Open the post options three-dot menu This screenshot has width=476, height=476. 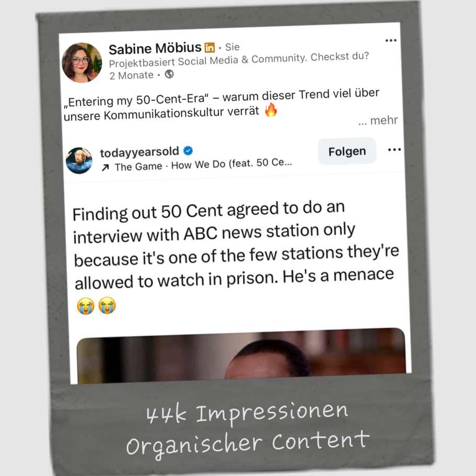point(391,40)
